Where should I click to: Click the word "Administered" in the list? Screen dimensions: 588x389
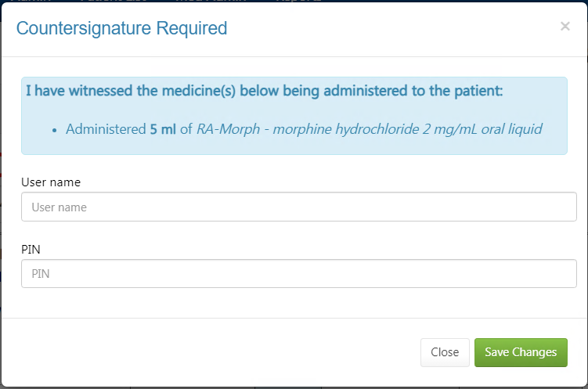pos(106,128)
